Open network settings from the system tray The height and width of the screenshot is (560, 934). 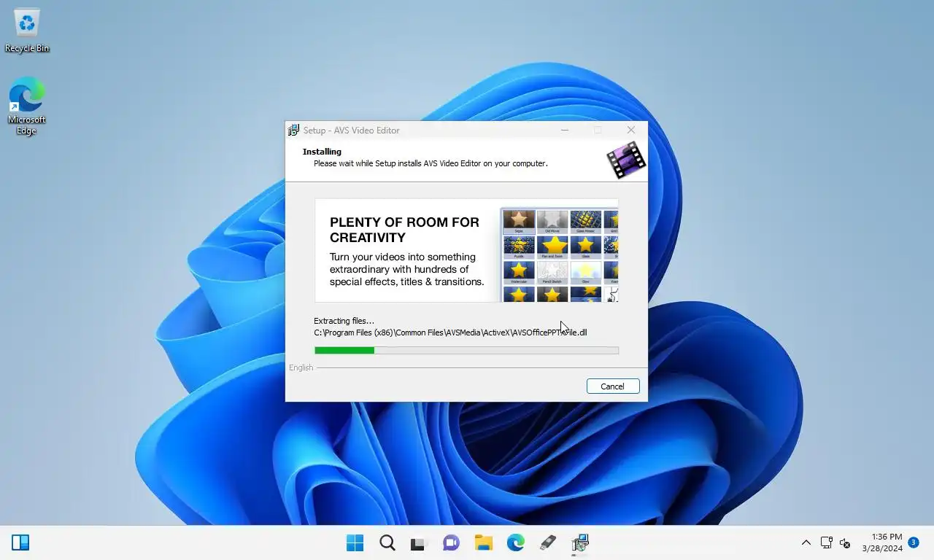click(826, 542)
